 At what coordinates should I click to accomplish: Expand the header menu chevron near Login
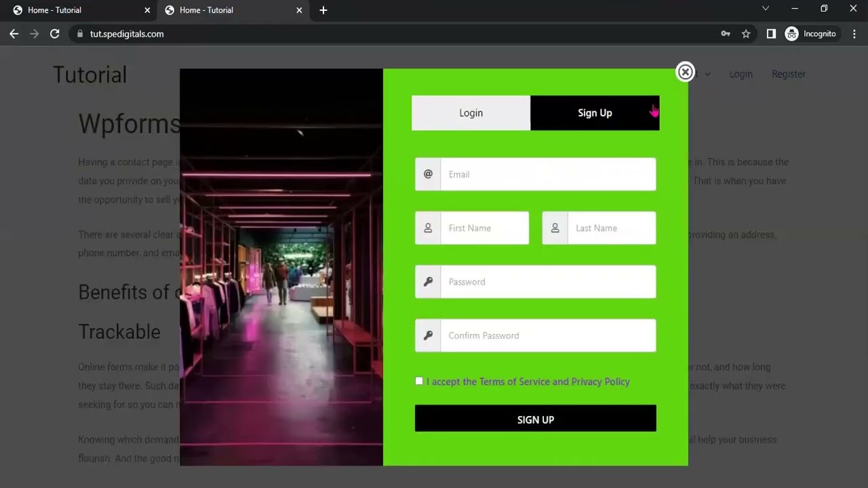pyautogui.click(x=707, y=74)
